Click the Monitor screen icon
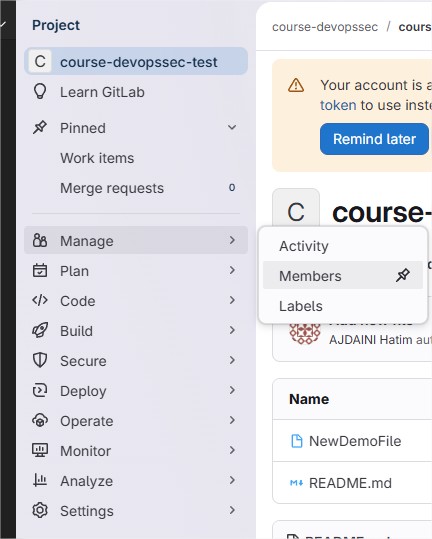Screen dimensions: 432x539 [x=40, y=450]
